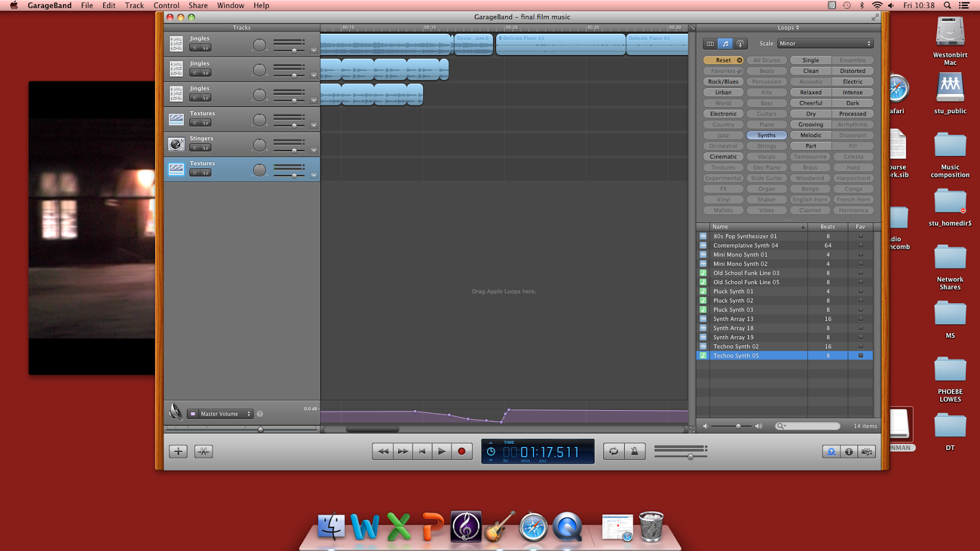Viewport: 980px width, 551px height.
Task: Go to the beginning of the song
Action: 422,451
